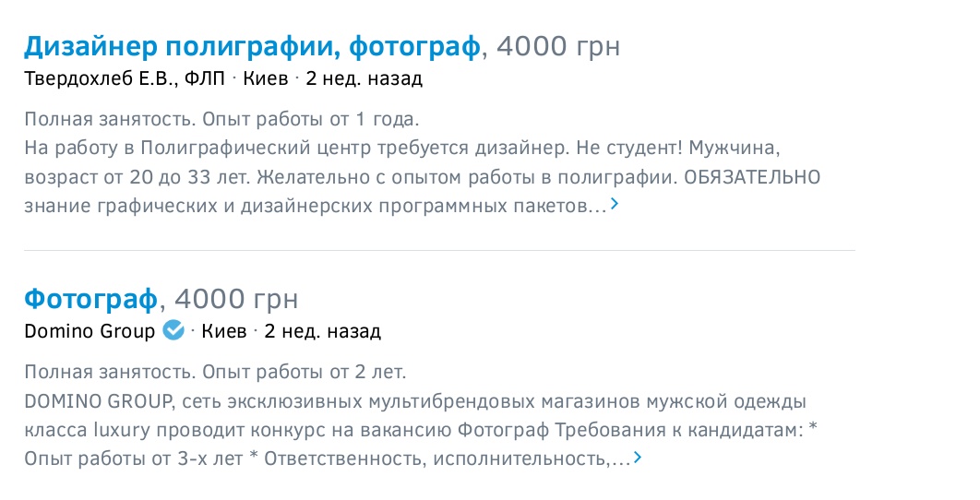The width and height of the screenshot is (980, 500).
Task: Click Киев in the Domino Group listing
Action: click(x=224, y=331)
